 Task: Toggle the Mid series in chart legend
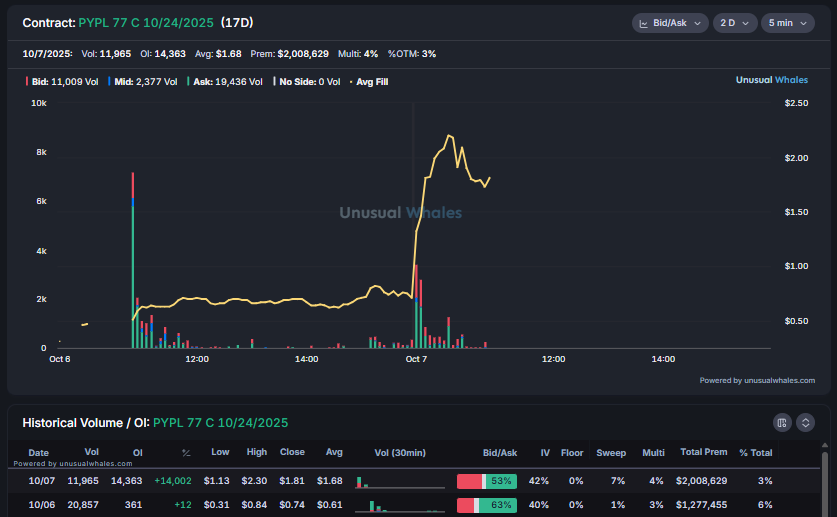tap(142, 81)
